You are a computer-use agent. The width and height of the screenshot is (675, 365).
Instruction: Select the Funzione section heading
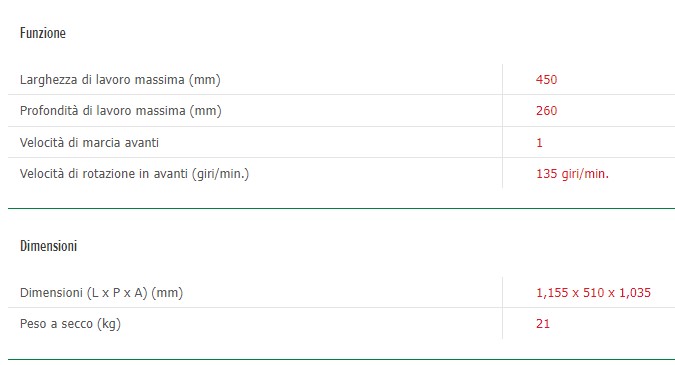pos(43,33)
